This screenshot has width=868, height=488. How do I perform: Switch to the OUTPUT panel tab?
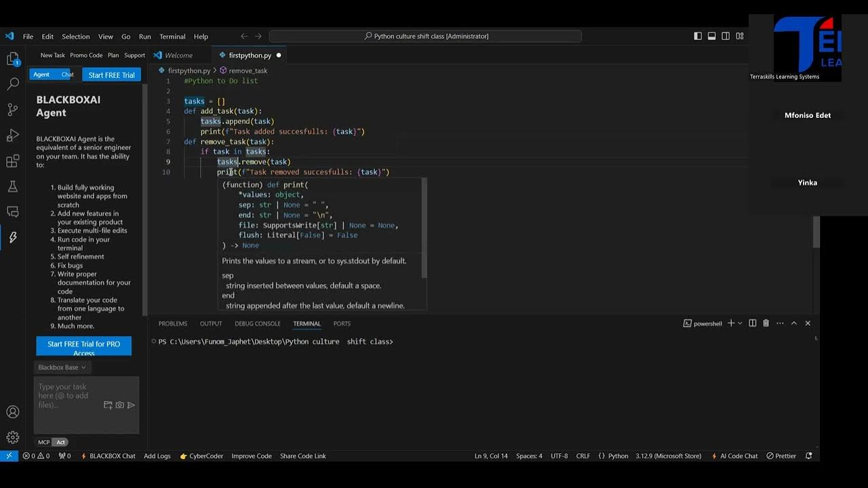(x=211, y=324)
